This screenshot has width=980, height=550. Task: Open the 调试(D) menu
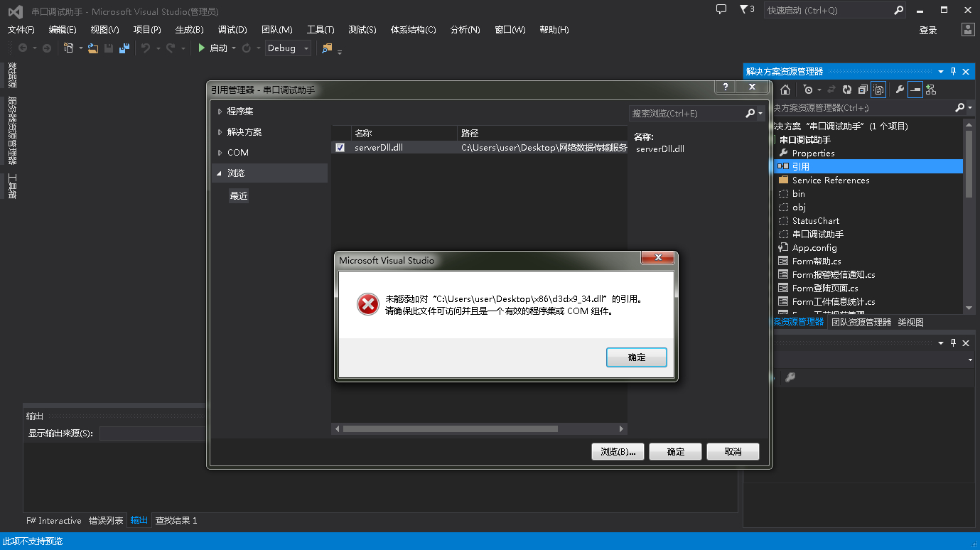[232, 29]
